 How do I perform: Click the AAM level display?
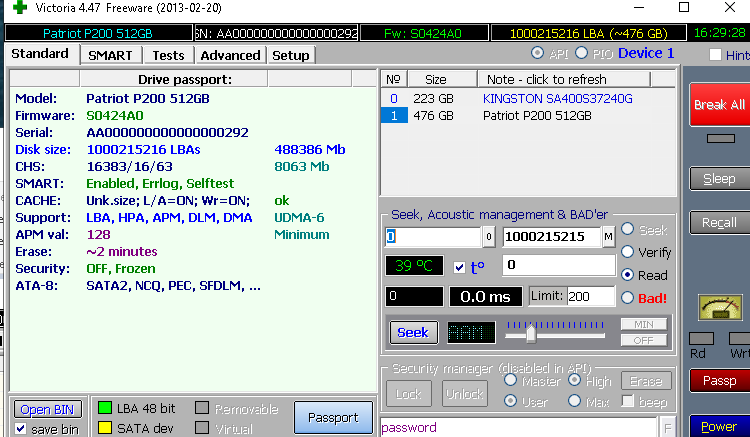tap(471, 332)
